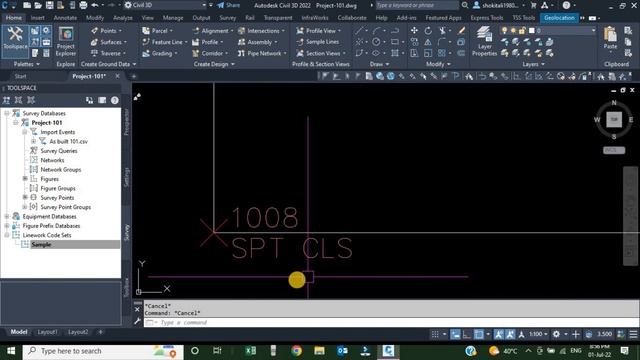
Task: Switch to the Annotate ribbon tab
Action: tap(65, 18)
